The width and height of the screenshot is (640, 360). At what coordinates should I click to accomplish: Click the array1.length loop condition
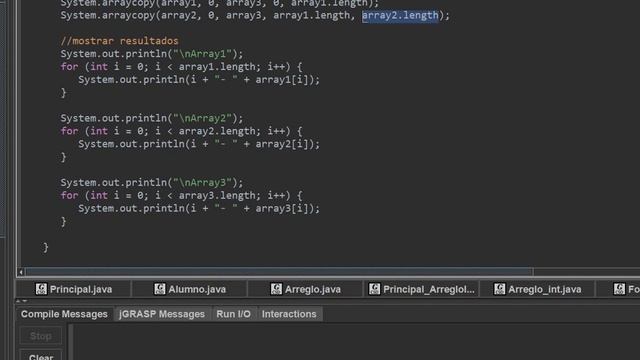[x=217, y=67]
